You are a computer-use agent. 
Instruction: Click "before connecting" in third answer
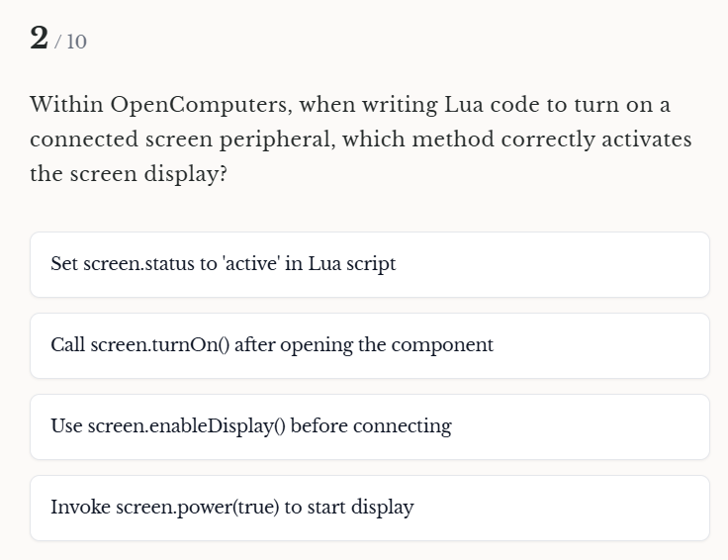click(x=371, y=426)
